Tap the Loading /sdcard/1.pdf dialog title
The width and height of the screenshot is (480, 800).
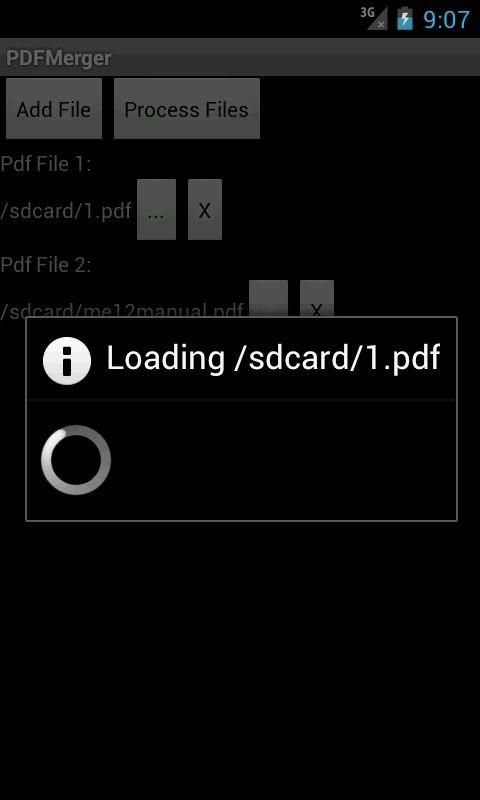(x=273, y=358)
